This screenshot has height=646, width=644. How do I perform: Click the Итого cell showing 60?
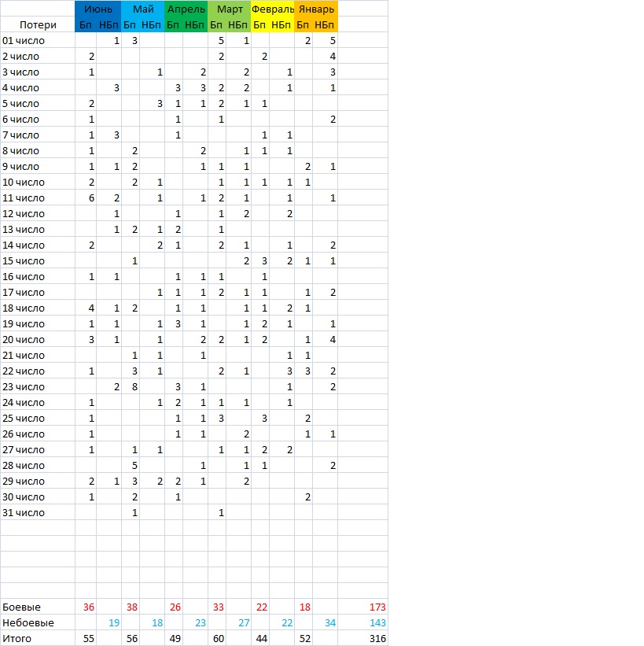click(219, 638)
